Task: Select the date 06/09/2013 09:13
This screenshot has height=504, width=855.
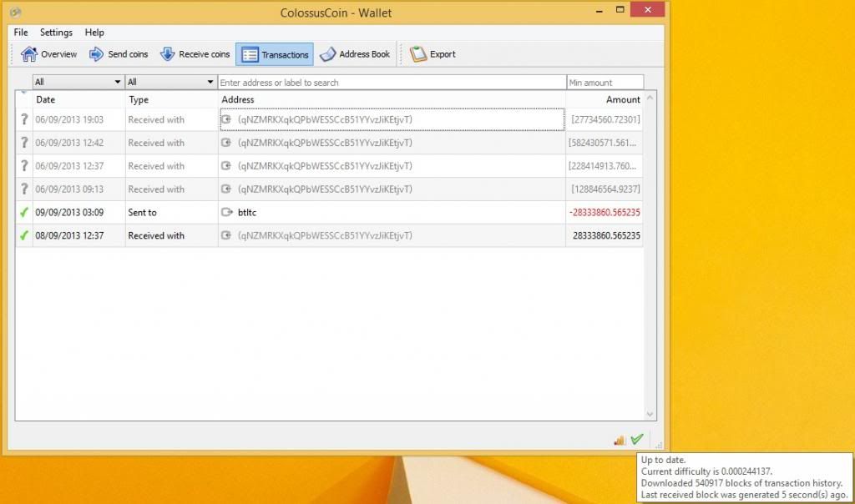Action: coord(69,189)
